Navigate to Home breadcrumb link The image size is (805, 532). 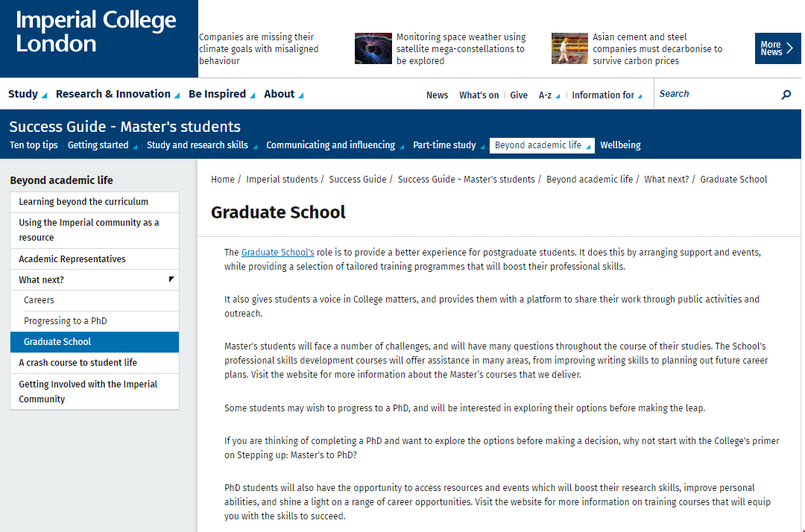click(x=223, y=180)
